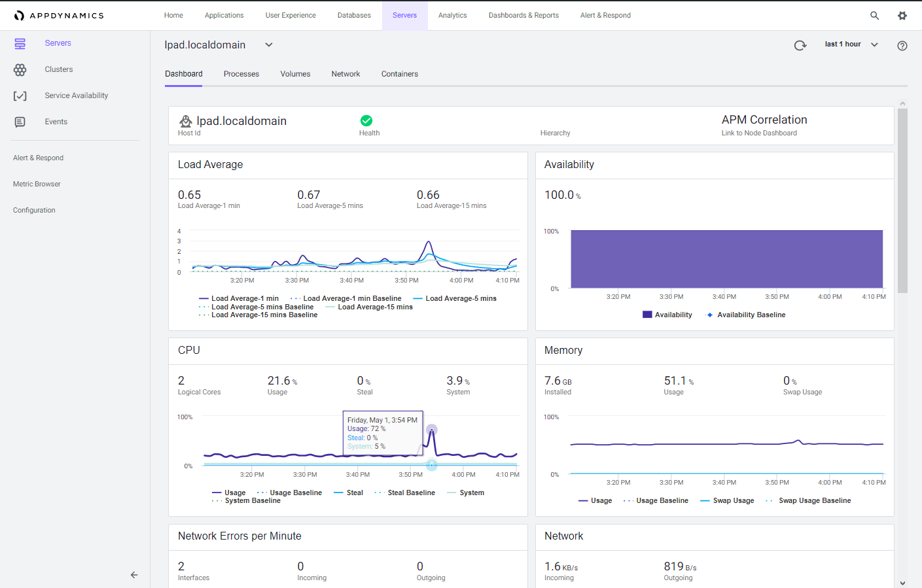Screen dimensions: 922x588
Task: Click the 21.6 % CPU Usage value
Action: click(x=282, y=381)
